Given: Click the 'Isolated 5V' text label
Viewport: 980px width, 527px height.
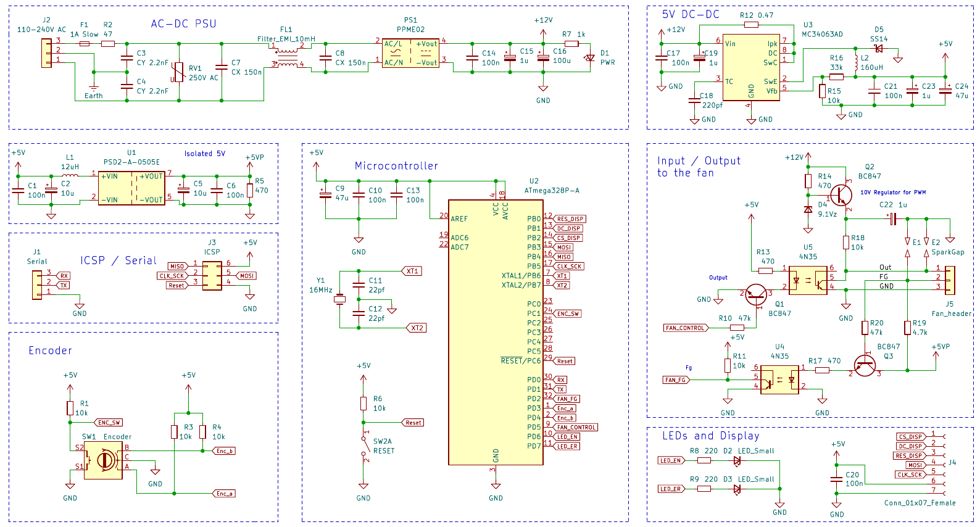Looking at the screenshot, I should (205, 154).
